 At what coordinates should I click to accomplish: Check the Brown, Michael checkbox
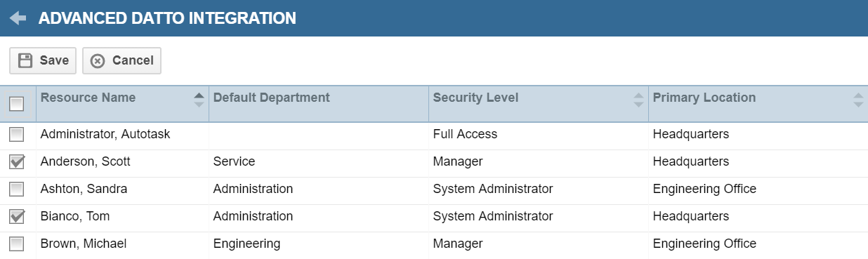[x=16, y=244]
